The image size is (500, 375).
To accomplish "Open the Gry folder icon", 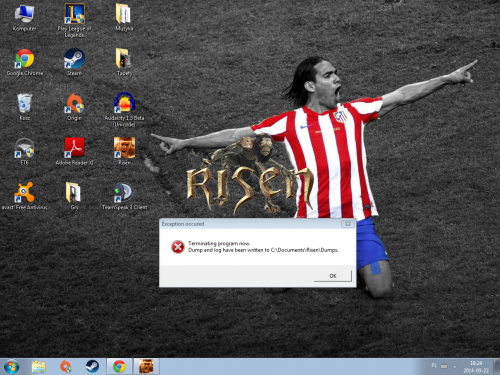I will (x=74, y=196).
